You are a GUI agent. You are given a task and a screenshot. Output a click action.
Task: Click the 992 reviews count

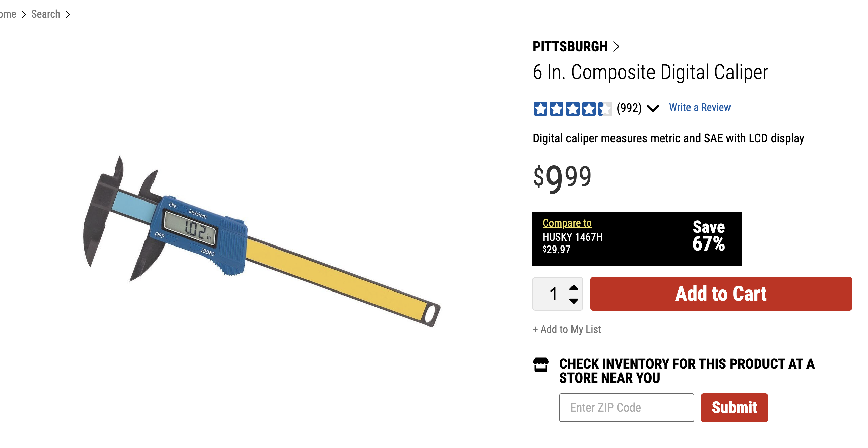[629, 108]
